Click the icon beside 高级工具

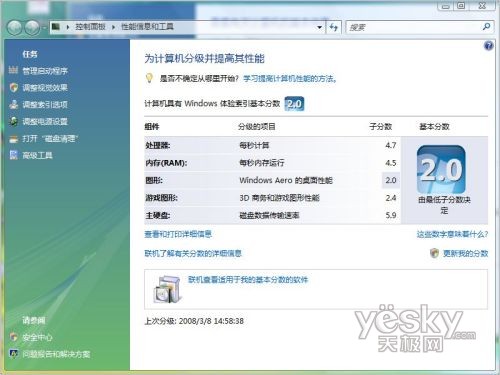[14, 155]
